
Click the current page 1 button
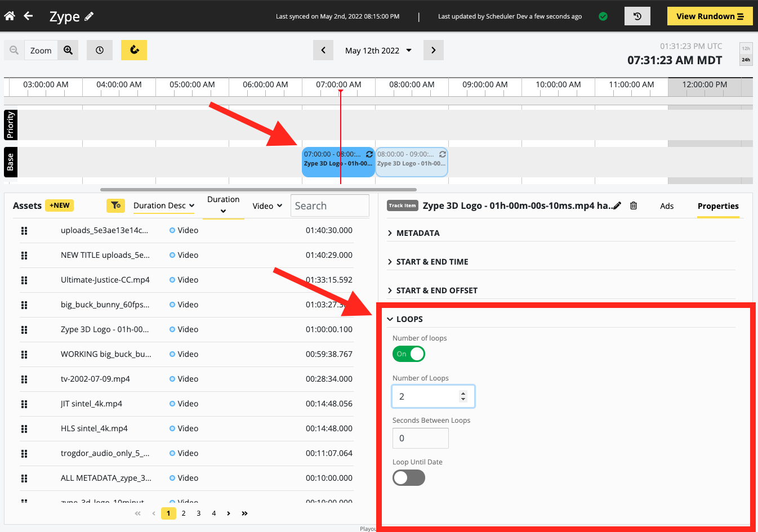(168, 513)
